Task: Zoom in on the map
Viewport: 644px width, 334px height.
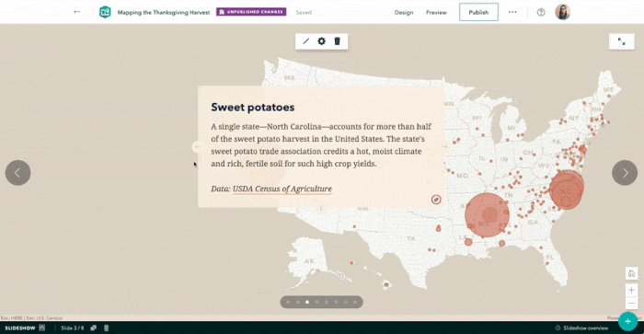Action: coord(631,290)
